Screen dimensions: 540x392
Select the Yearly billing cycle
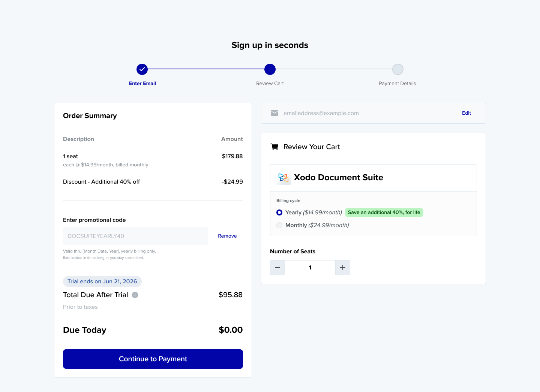tap(279, 212)
